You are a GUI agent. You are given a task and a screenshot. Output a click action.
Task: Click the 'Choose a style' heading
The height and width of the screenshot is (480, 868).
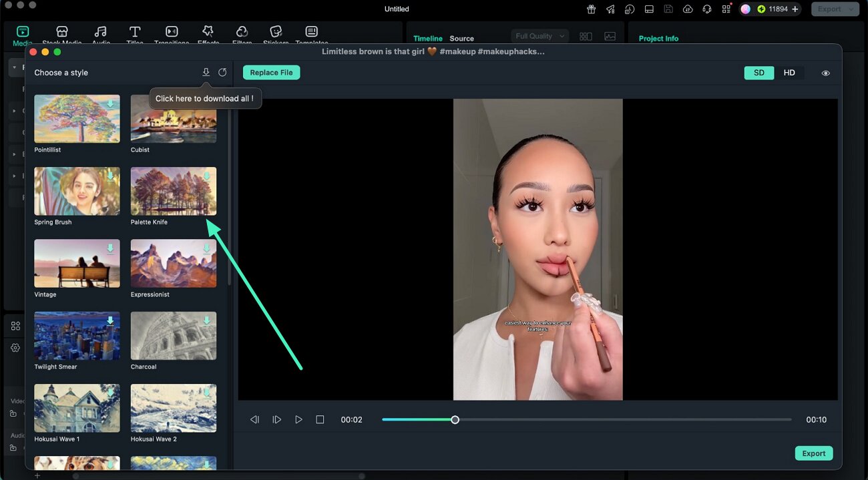tap(61, 73)
